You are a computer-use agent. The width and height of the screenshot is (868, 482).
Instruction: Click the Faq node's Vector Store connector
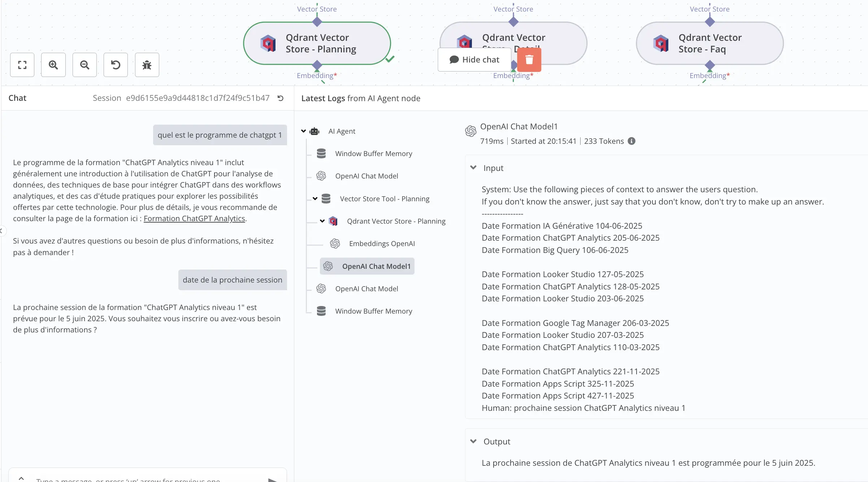(x=710, y=22)
